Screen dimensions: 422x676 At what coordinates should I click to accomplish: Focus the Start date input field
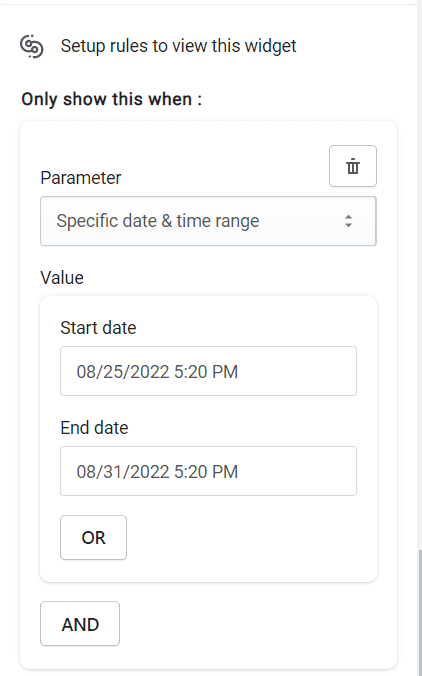pyautogui.click(x=208, y=371)
